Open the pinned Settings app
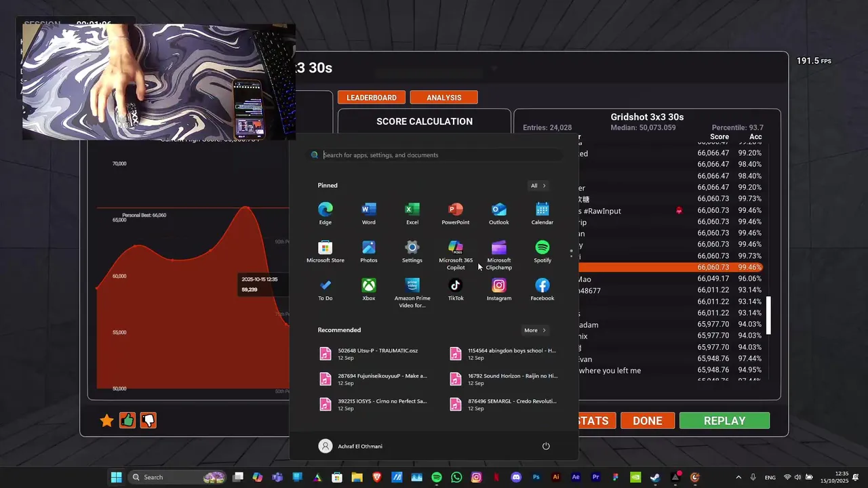This screenshot has width=868, height=488. coord(412,251)
